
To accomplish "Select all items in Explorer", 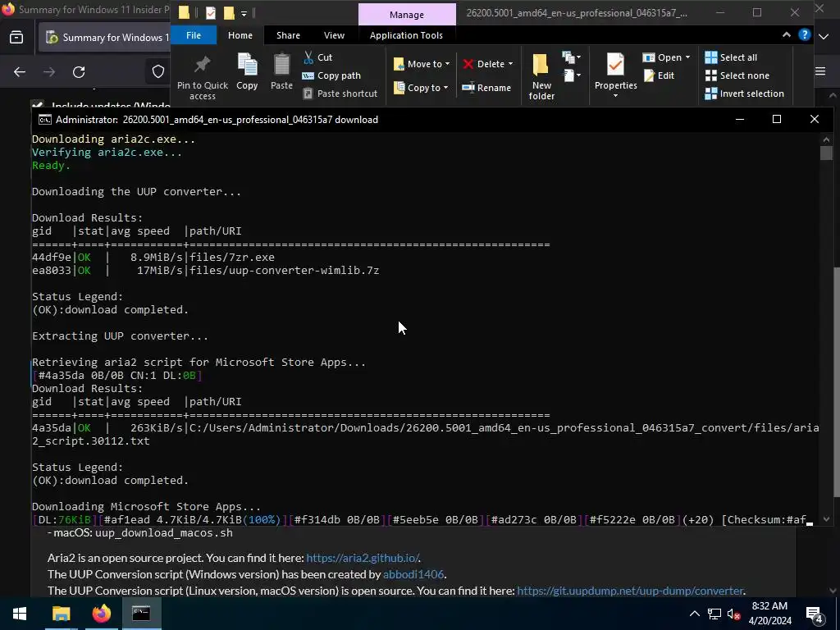I will coord(731,57).
